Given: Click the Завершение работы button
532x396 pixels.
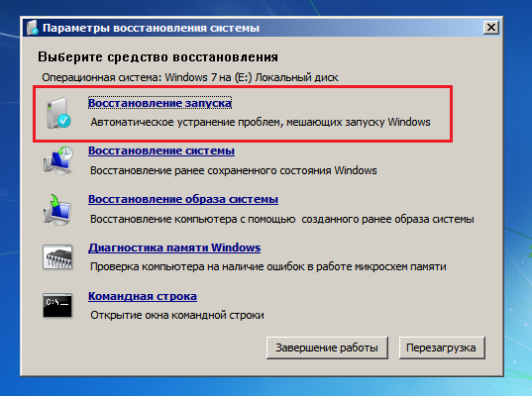Looking at the screenshot, I should point(327,347).
